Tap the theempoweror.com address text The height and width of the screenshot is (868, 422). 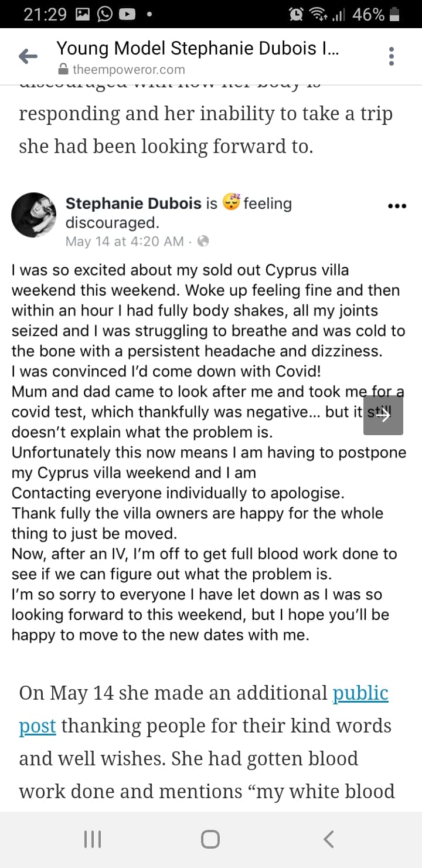pos(128,70)
